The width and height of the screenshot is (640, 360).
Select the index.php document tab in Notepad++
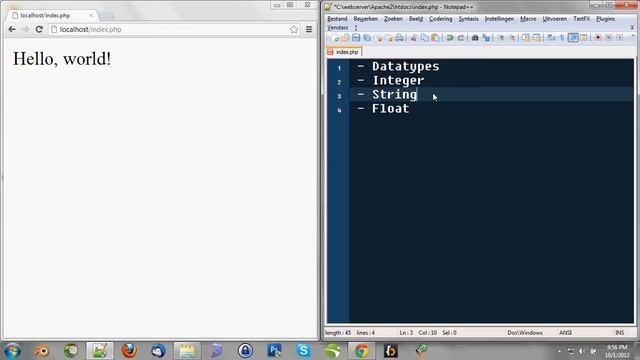(344, 52)
